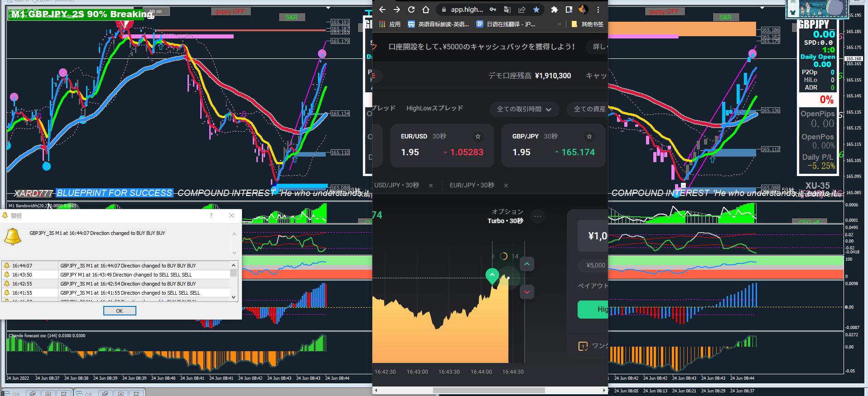Open the browser three-dot menu
Screen dimensions: 868x396
(598, 10)
